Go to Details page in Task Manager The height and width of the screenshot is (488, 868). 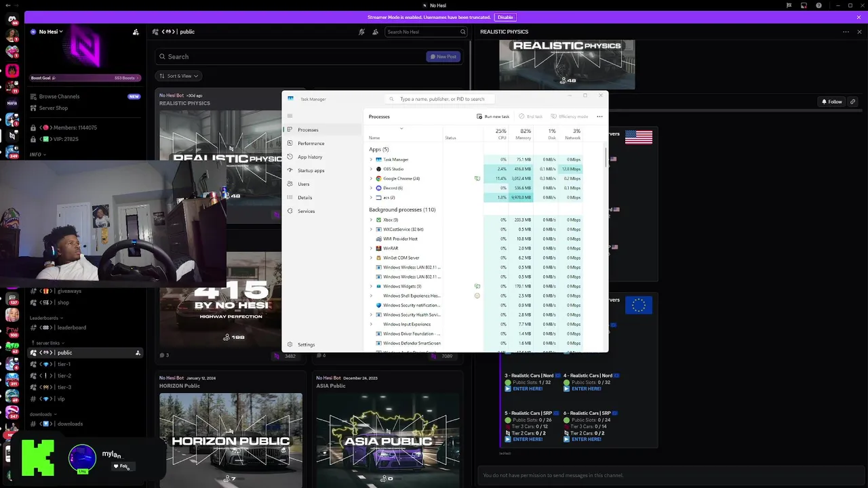point(323,197)
